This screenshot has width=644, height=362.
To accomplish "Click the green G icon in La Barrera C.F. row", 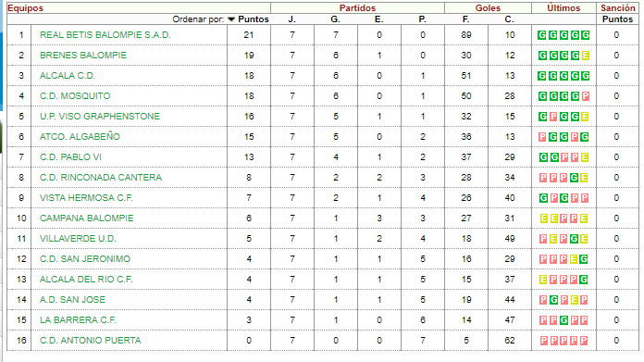I will tap(563, 320).
